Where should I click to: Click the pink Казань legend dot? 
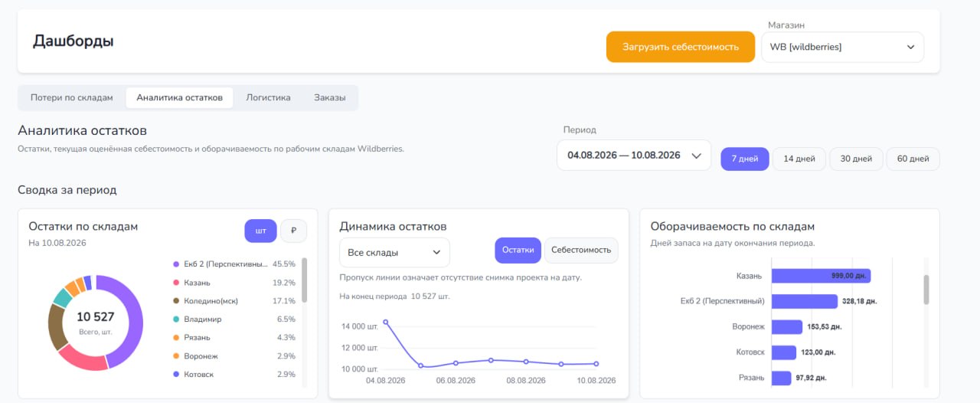click(176, 282)
